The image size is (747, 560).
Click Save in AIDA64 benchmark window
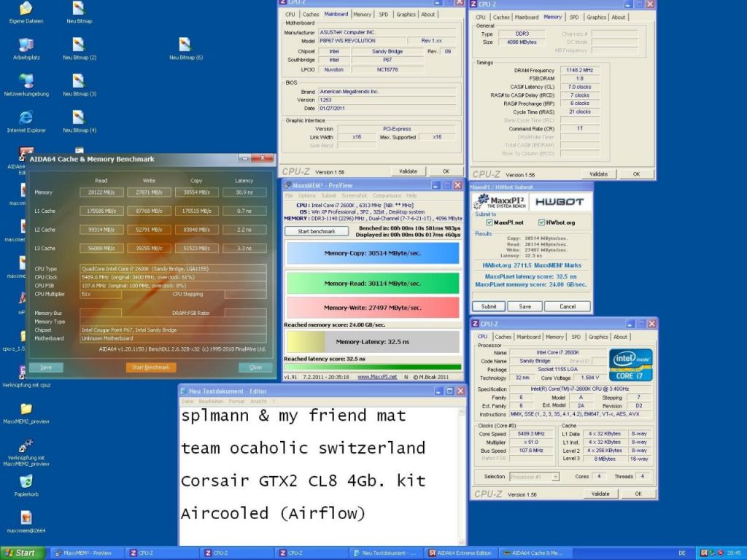(46, 367)
